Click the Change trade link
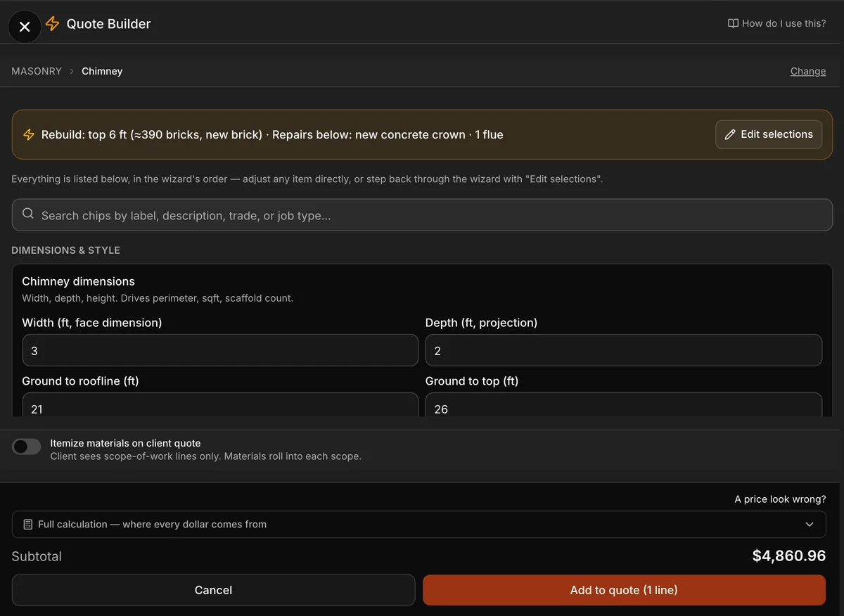The image size is (844, 616). pyautogui.click(x=808, y=71)
